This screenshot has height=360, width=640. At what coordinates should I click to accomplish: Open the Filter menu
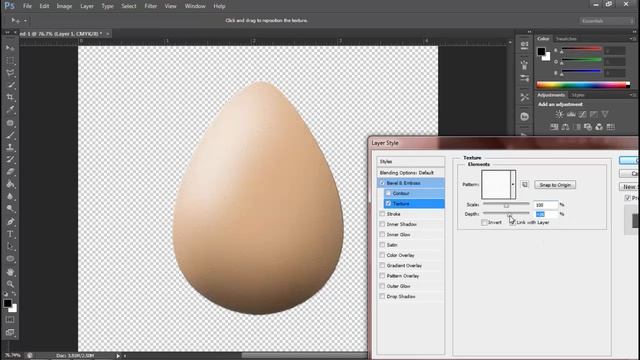[151, 6]
